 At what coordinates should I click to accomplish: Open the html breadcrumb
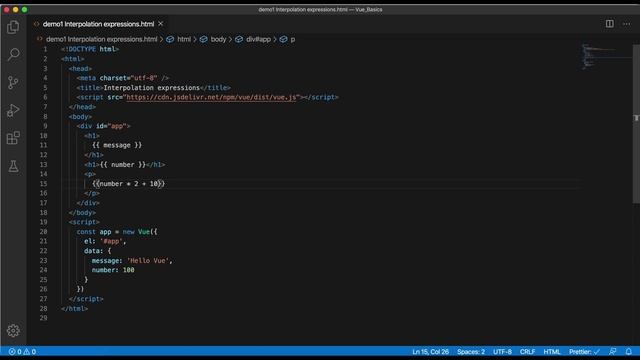pyautogui.click(x=184, y=39)
